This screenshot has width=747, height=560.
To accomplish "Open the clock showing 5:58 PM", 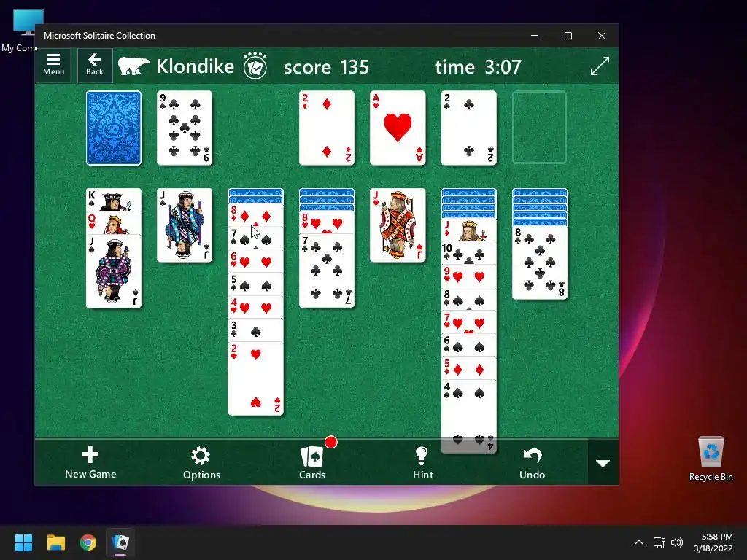I will [x=713, y=542].
